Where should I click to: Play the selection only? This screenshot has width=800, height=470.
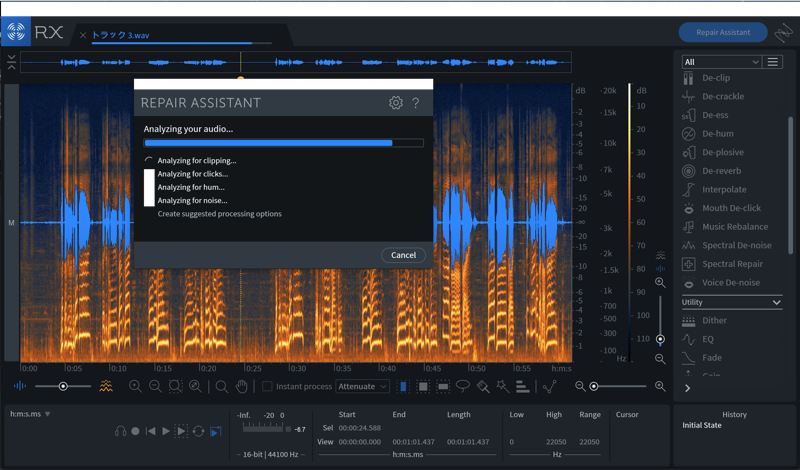coord(181,432)
